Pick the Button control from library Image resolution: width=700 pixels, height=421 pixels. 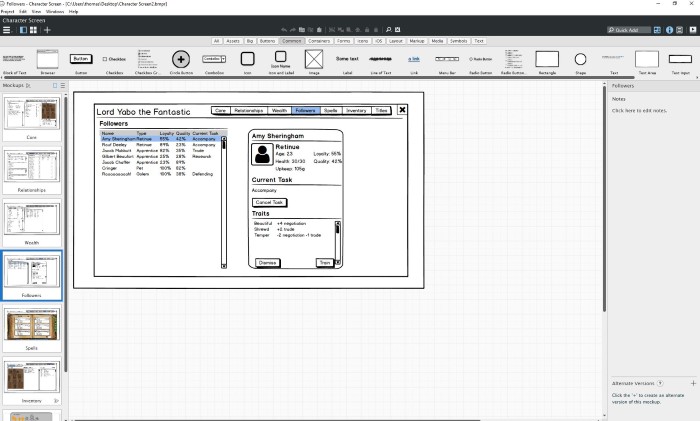81,62
